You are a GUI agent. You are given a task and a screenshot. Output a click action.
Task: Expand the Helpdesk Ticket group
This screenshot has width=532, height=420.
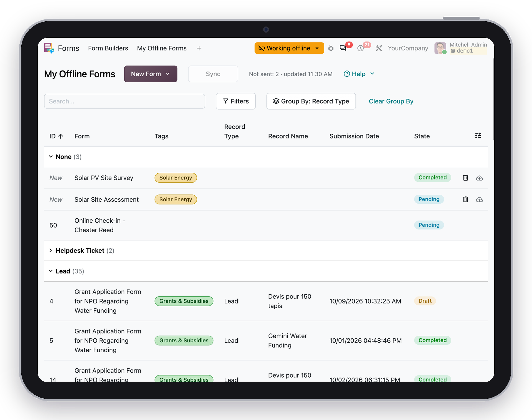(51, 251)
